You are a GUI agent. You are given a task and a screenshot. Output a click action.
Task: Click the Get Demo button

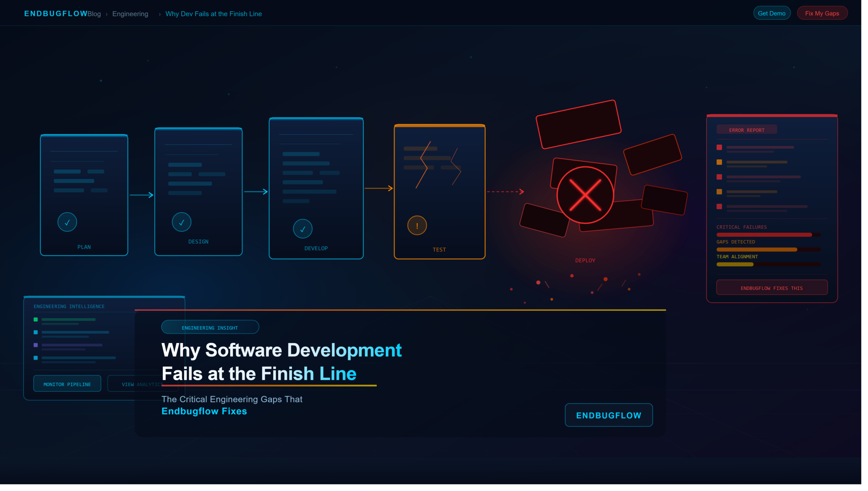772,13
